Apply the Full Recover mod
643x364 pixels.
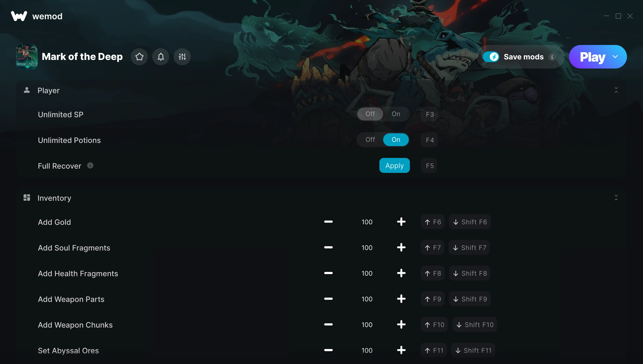394,165
